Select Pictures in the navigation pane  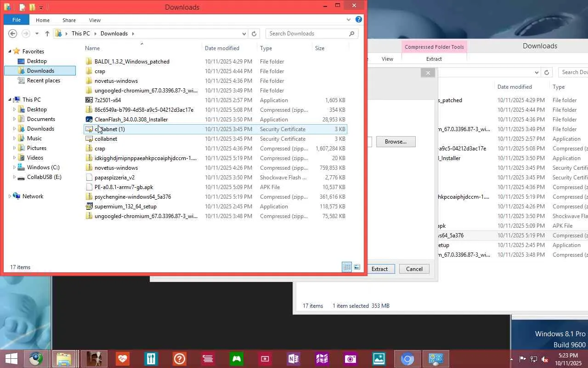[x=37, y=148]
